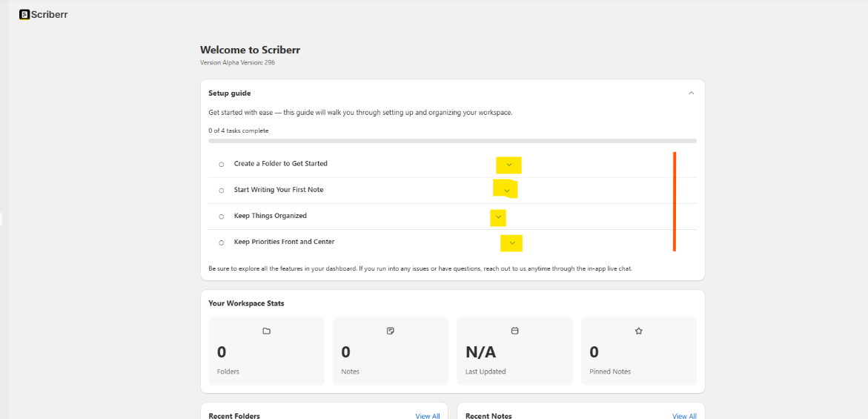Click the Last Updated database icon
This screenshot has height=419, width=868.
515,331
